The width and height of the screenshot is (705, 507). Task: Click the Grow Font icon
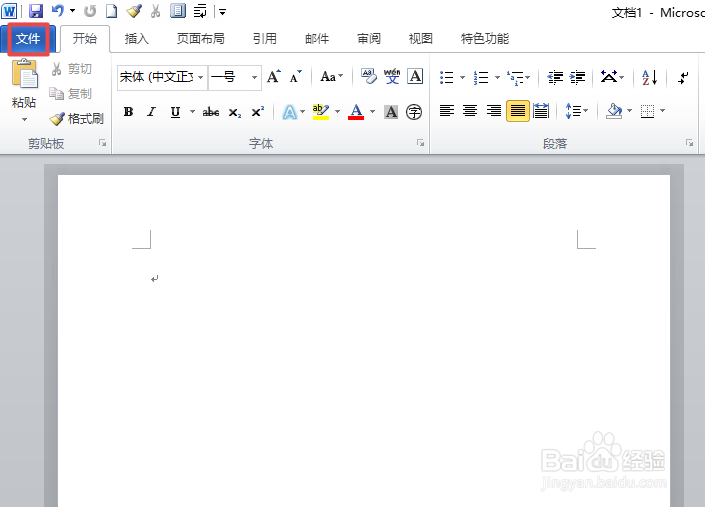point(273,77)
